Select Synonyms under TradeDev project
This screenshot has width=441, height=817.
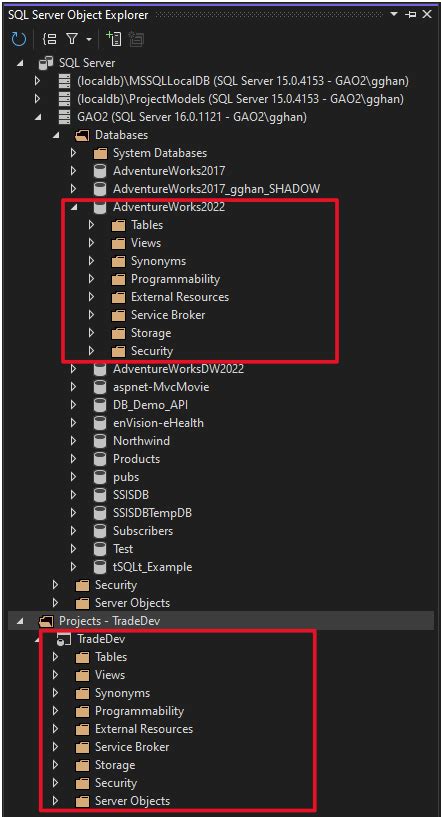122,693
